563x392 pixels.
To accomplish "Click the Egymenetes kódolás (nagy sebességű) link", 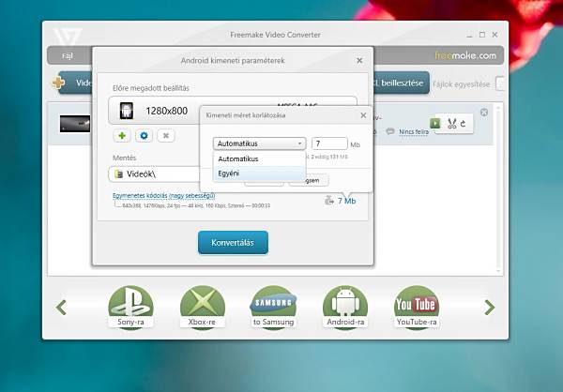I will (163, 196).
